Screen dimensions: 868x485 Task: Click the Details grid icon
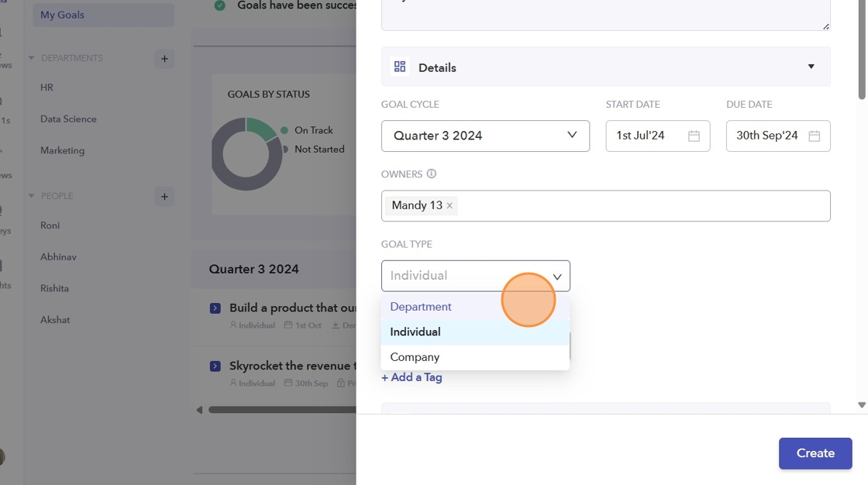coord(400,67)
